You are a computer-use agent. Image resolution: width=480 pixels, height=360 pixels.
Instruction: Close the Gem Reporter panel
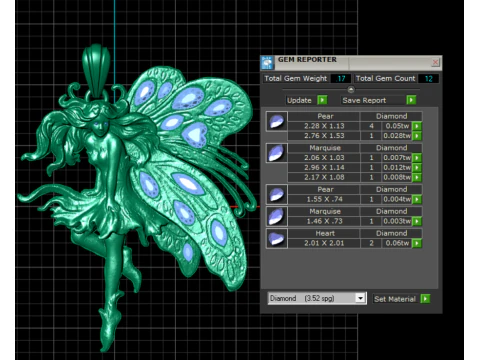pyautogui.click(x=435, y=62)
